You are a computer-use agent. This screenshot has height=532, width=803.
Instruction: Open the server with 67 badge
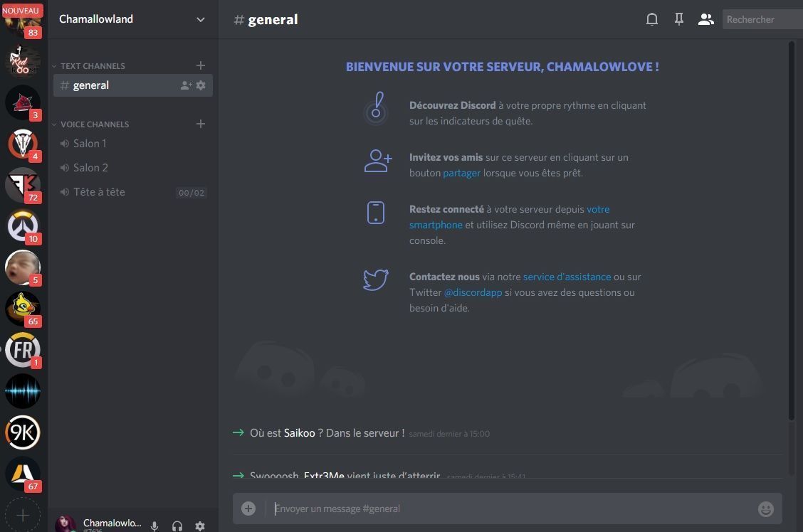23,474
